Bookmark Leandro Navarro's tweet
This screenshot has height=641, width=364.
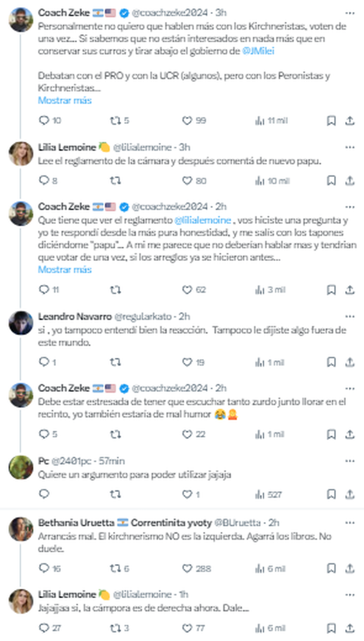[331, 362]
